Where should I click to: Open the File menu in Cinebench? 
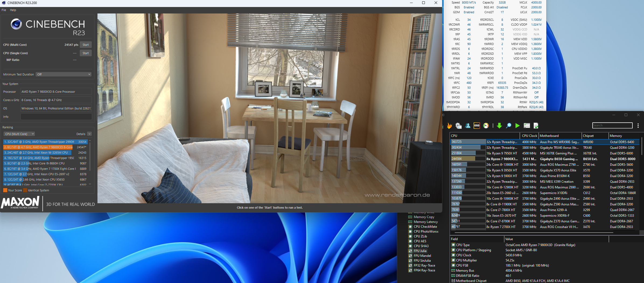coord(4,10)
